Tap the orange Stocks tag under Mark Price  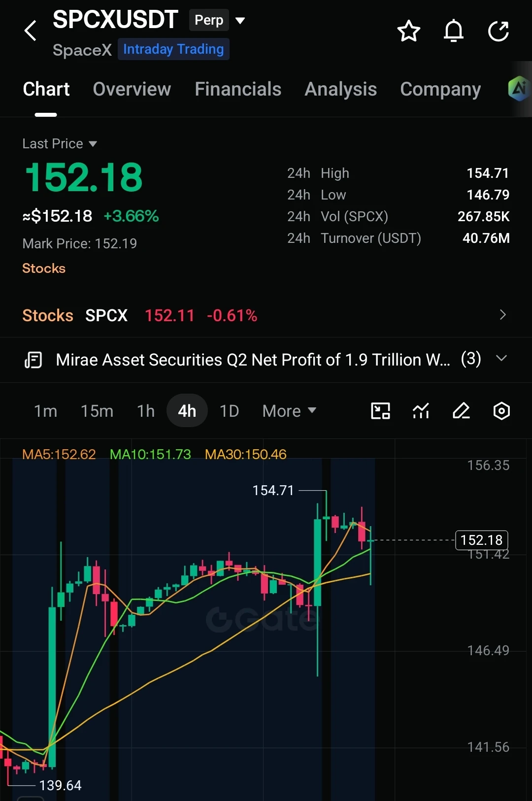(x=44, y=268)
